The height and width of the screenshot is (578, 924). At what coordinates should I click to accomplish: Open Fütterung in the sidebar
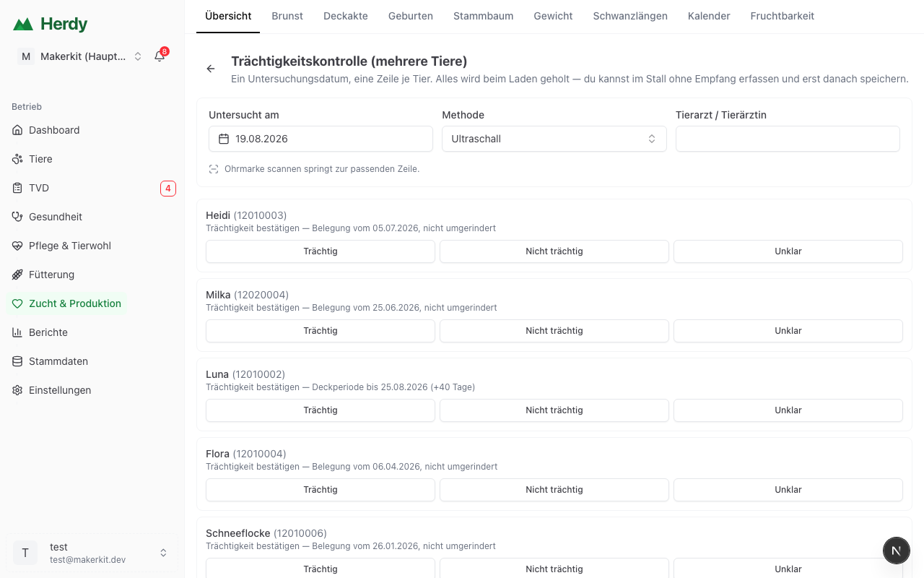pos(51,275)
